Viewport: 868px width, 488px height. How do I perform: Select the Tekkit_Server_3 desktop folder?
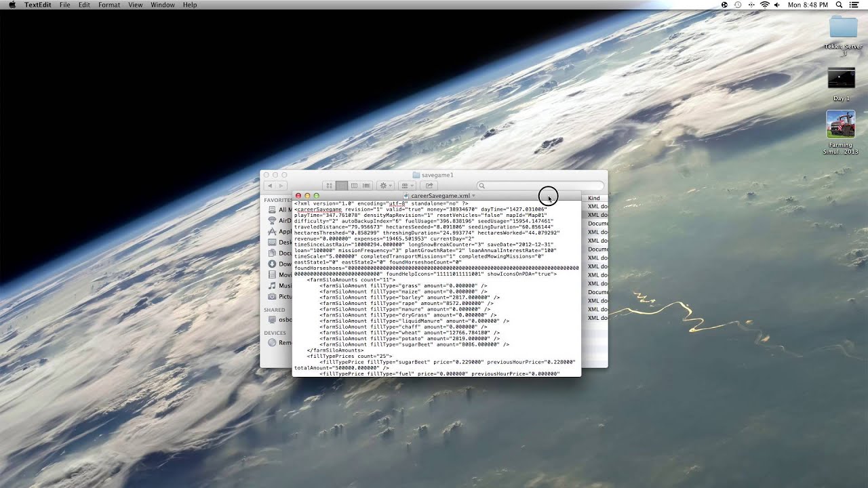pos(843,36)
